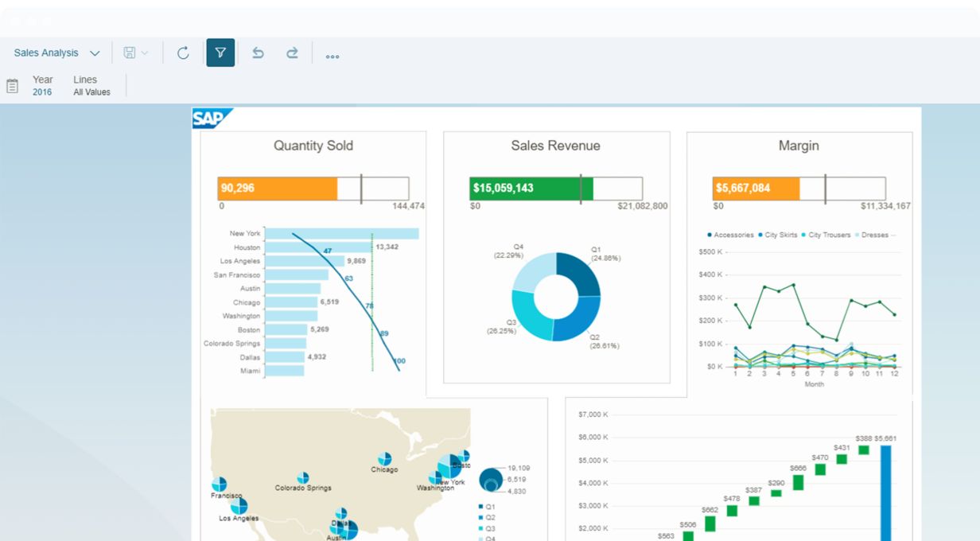Open the Lines All Values filter
980x541 pixels.
91,86
